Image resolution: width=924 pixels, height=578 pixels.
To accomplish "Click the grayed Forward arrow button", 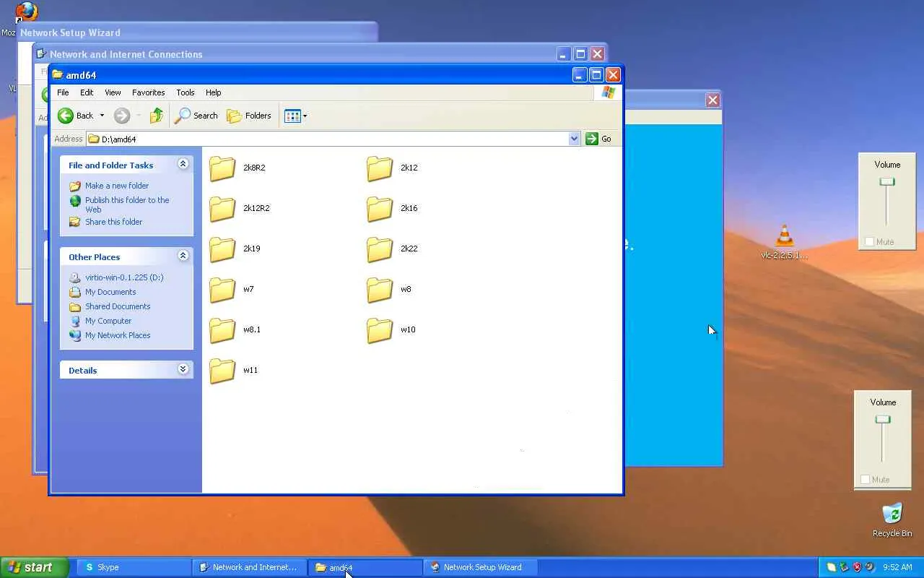I will (x=122, y=116).
